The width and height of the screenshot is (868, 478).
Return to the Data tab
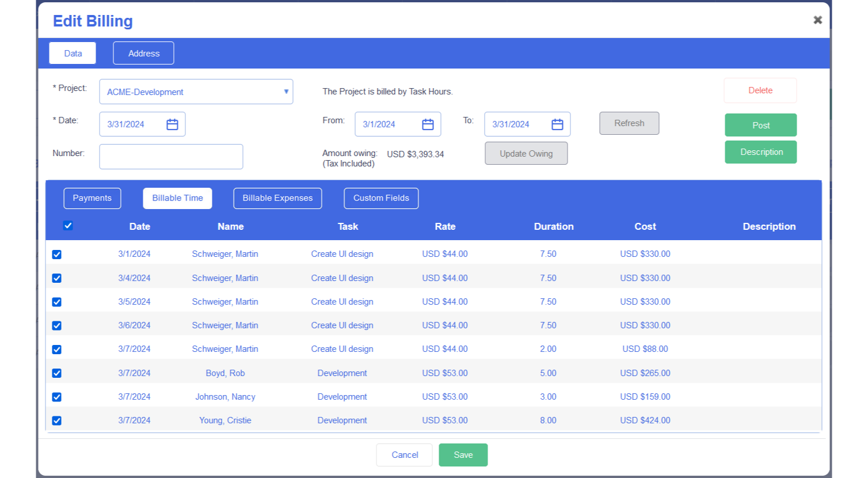73,53
